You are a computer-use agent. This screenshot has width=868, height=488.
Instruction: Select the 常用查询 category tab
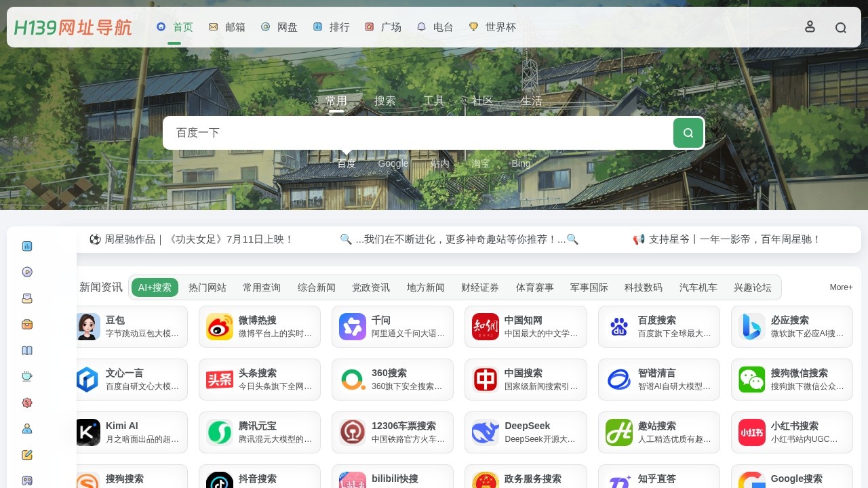[x=262, y=287]
